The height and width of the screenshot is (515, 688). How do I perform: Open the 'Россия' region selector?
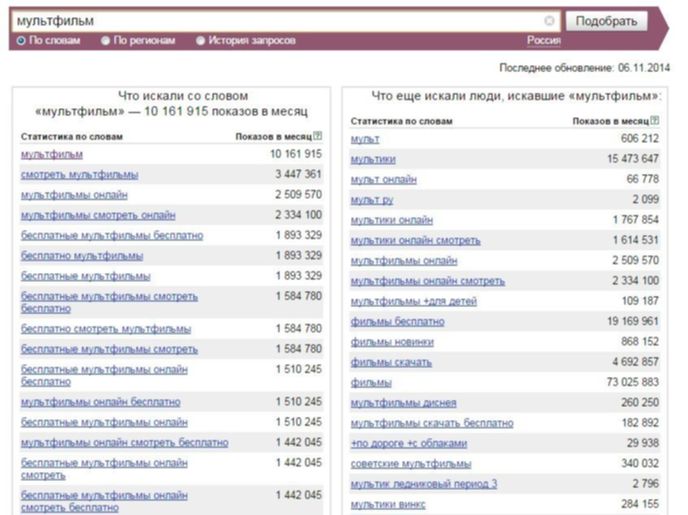[x=543, y=41]
